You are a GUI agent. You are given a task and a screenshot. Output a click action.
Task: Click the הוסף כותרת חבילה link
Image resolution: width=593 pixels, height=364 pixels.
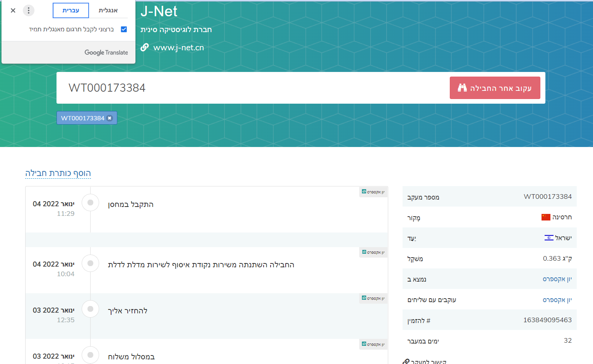point(58,173)
